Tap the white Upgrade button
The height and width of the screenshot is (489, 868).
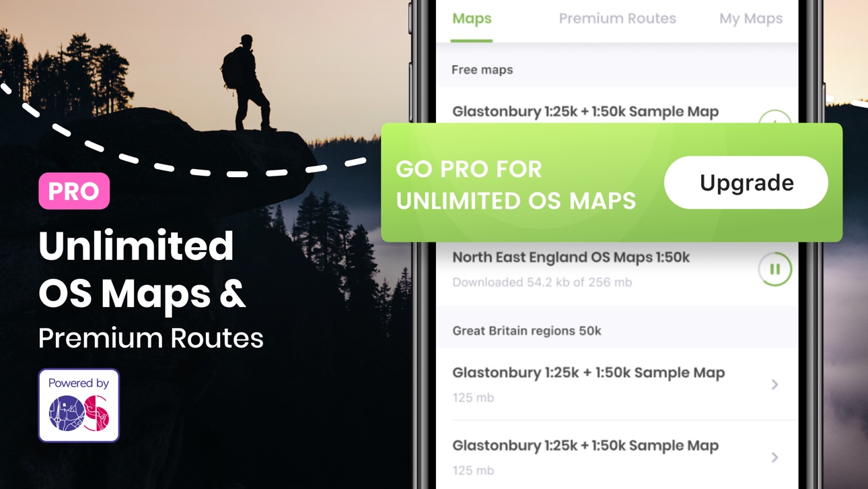[x=746, y=183]
